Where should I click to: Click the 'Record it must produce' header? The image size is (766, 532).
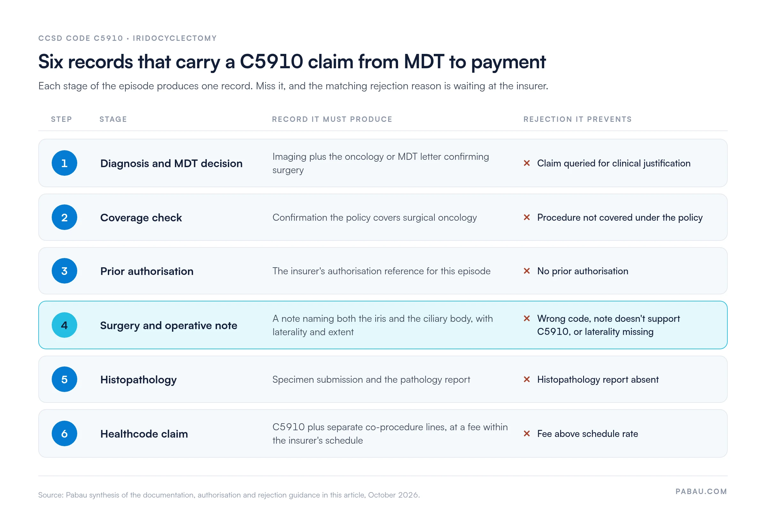[332, 119]
